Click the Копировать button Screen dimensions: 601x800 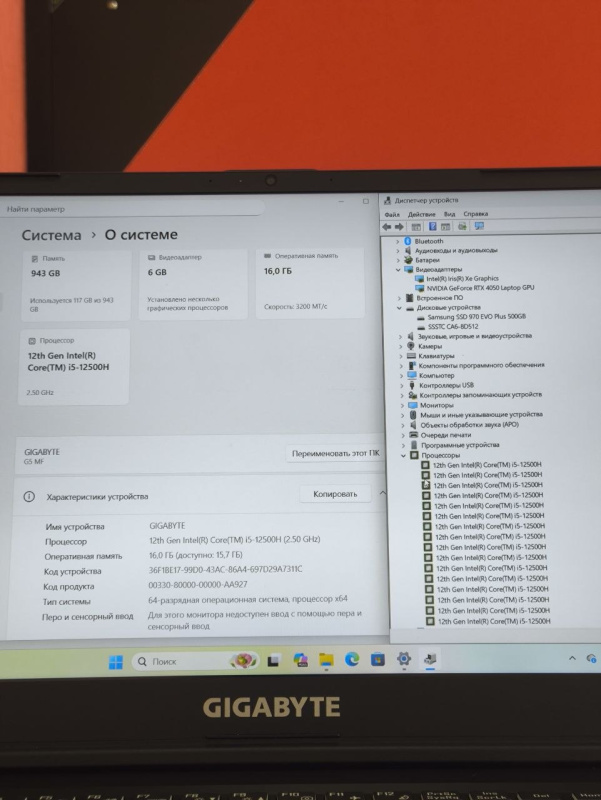[x=335, y=494]
